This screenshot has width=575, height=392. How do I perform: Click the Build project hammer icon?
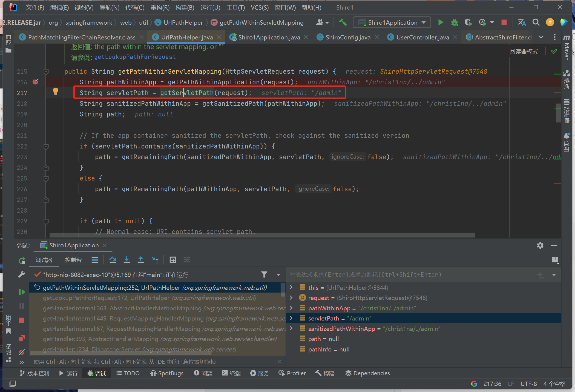[343, 22]
